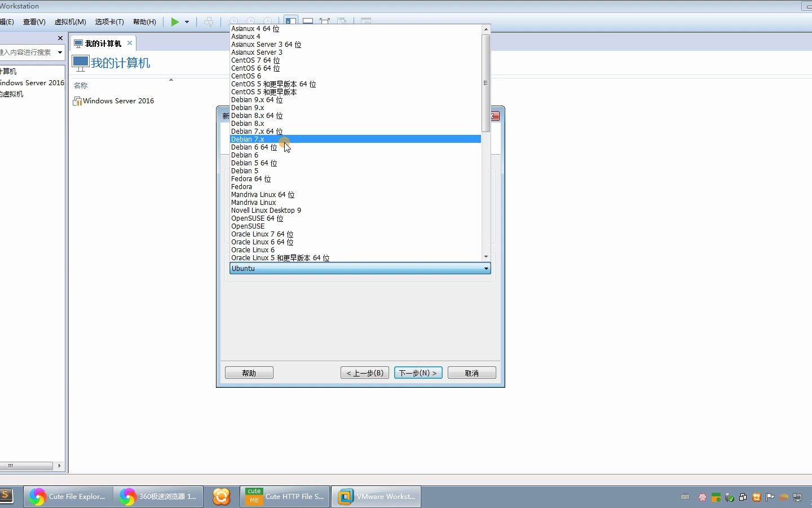Screen dimensions: 812x508
Task: Choose CentOS 5 和更早版本 64 位 option
Action: coord(355,84)
